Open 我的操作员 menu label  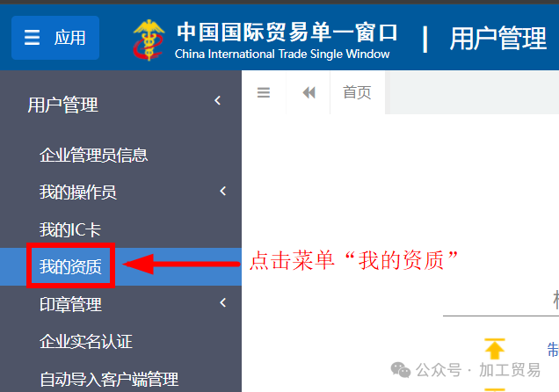click(x=78, y=192)
